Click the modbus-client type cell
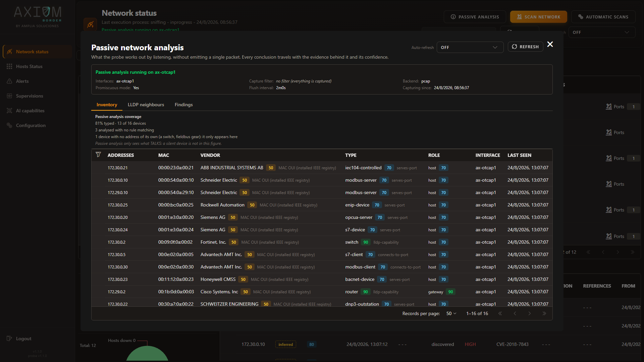This screenshot has height=362, width=644. point(360,267)
